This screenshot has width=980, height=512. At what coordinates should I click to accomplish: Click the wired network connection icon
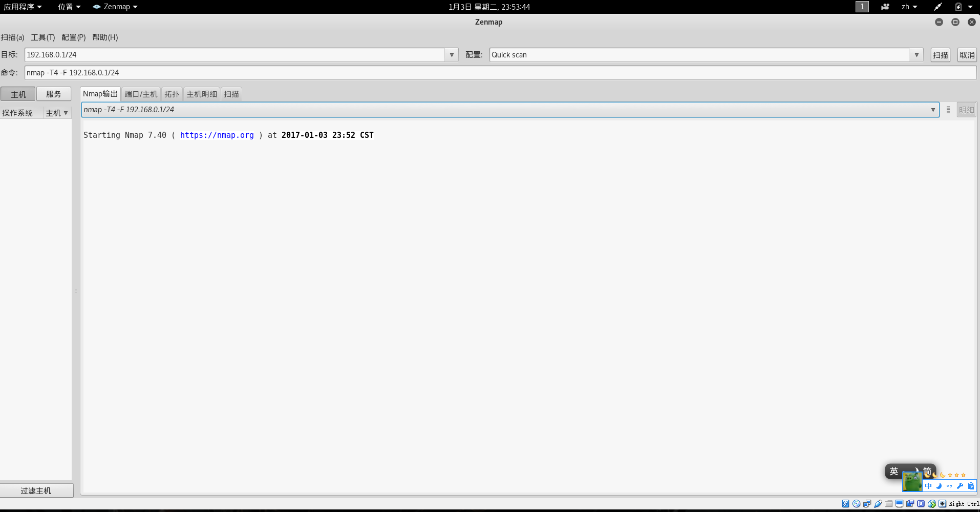(x=938, y=7)
